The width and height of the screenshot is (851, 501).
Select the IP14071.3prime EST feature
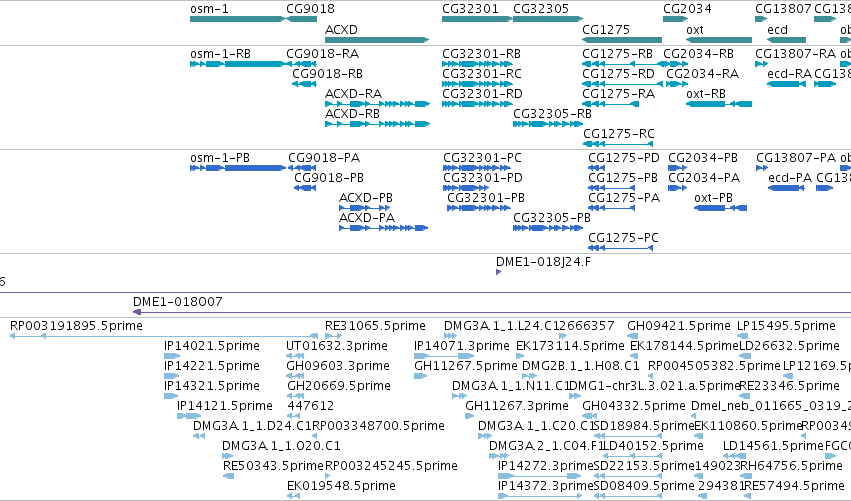pyautogui.click(x=444, y=357)
